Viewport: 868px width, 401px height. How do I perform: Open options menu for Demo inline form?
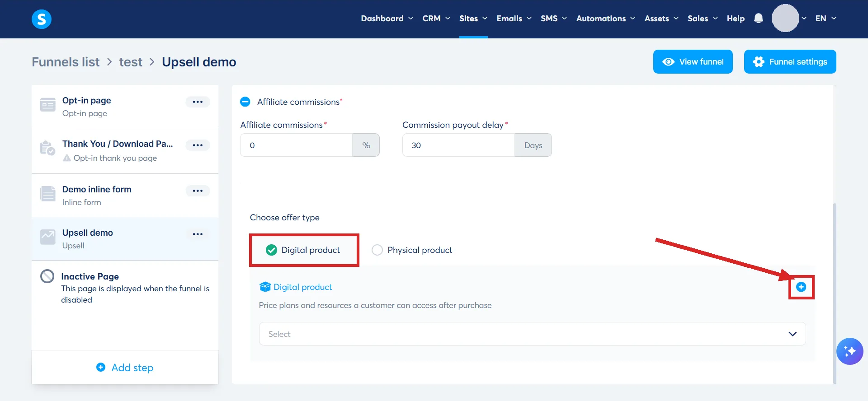(x=198, y=191)
